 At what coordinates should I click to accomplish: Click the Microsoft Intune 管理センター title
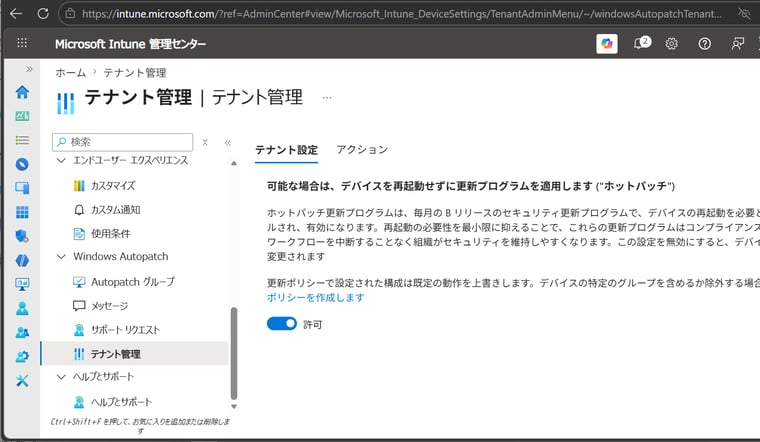pos(130,44)
